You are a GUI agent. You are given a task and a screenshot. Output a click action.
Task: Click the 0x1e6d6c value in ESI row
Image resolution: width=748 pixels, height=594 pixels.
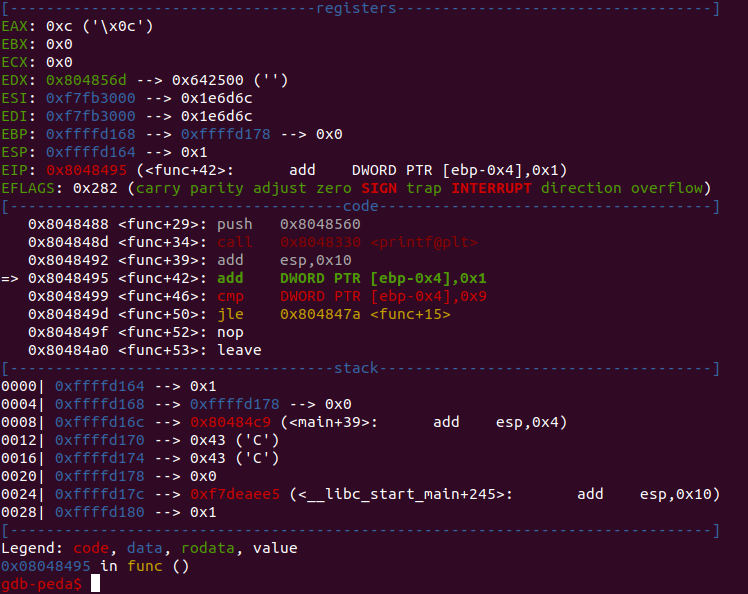[x=217, y=98]
